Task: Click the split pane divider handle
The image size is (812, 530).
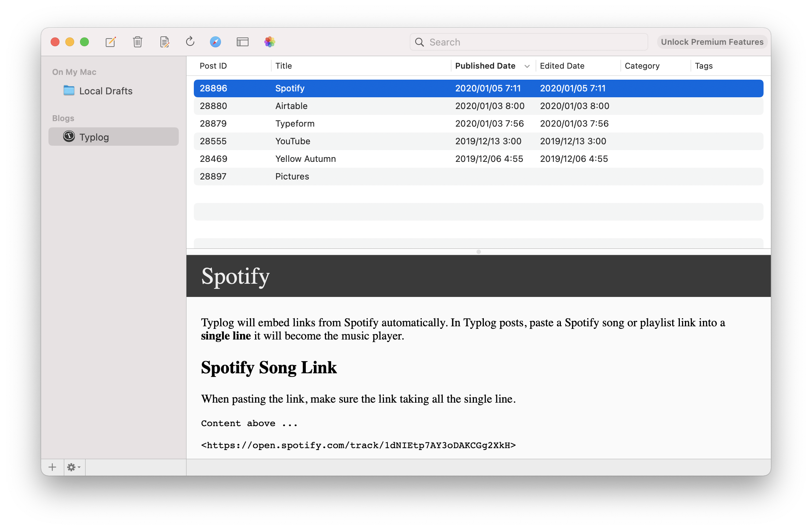Action: (478, 252)
